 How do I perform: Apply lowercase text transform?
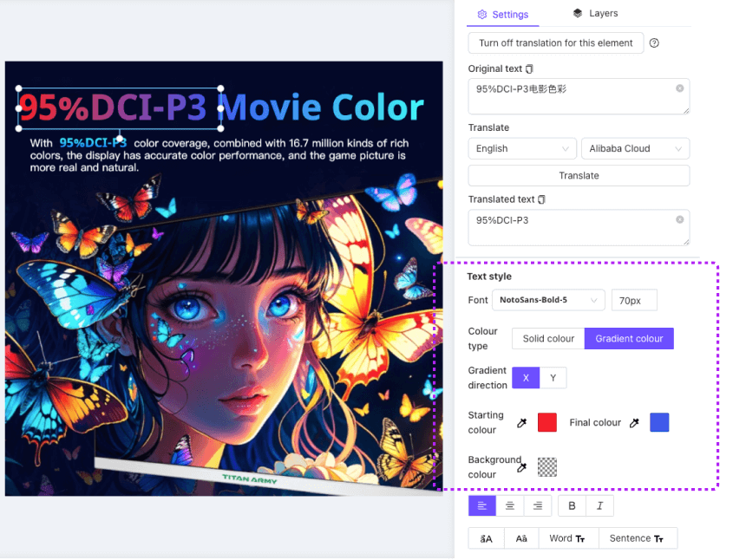pos(521,538)
